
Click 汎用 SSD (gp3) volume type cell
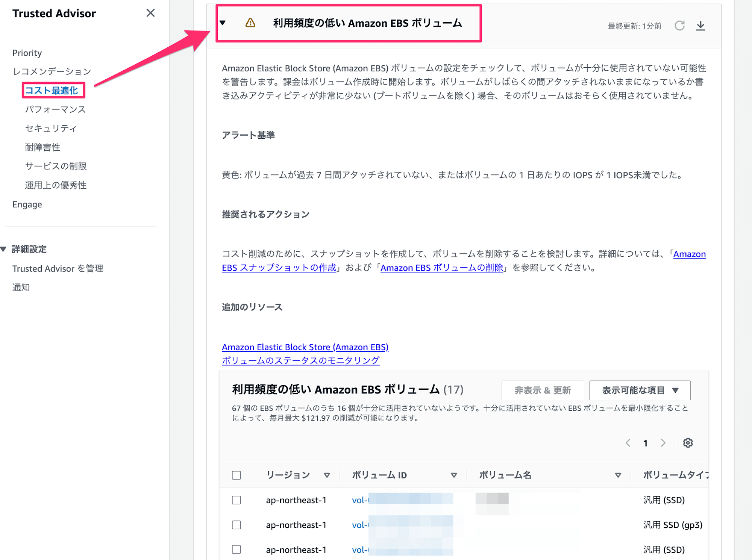tap(673, 525)
